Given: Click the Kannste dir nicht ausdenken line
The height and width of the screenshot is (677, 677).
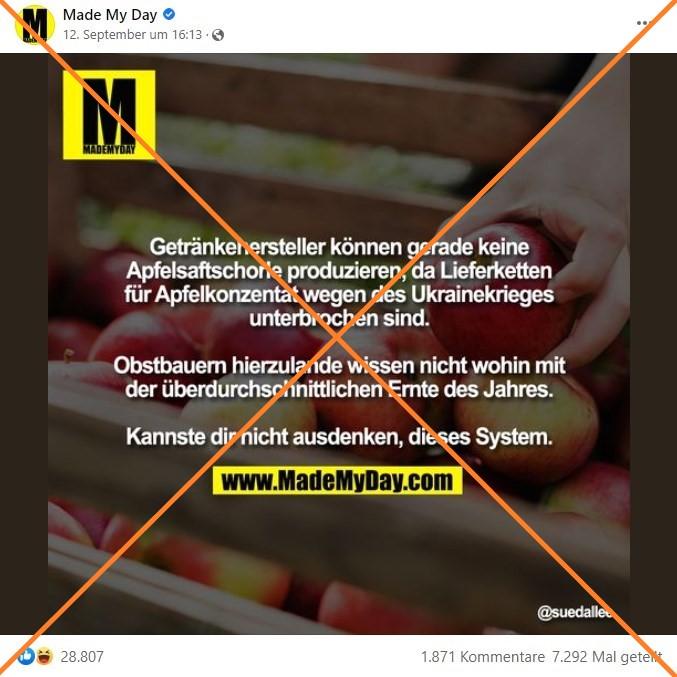Looking at the screenshot, I should (339, 437).
